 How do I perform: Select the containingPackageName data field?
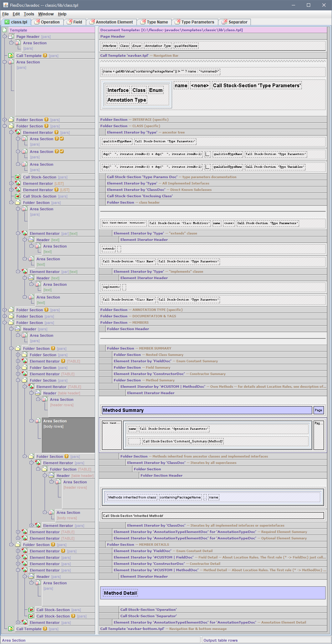click(180, 497)
